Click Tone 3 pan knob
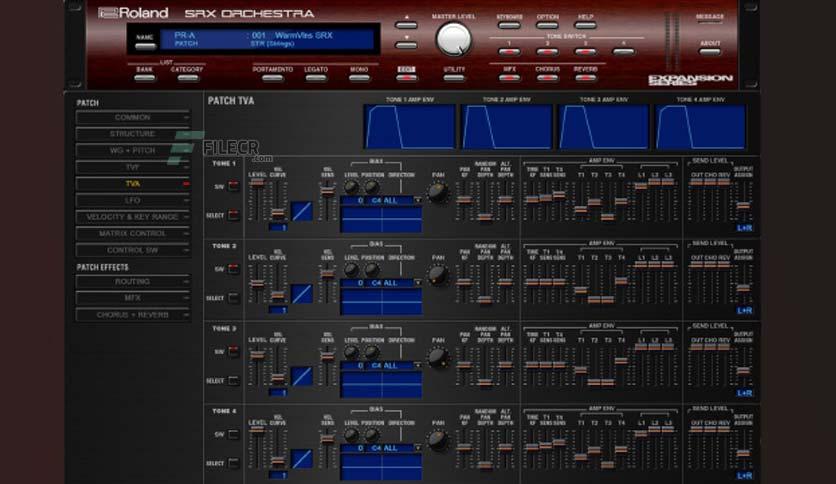 (438, 358)
